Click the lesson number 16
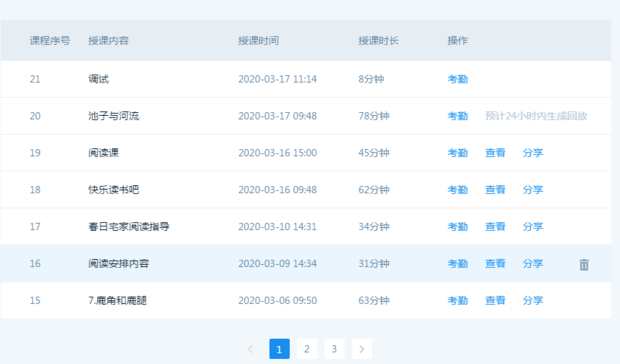This screenshot has width=620, height=364. tap(35, 263)
